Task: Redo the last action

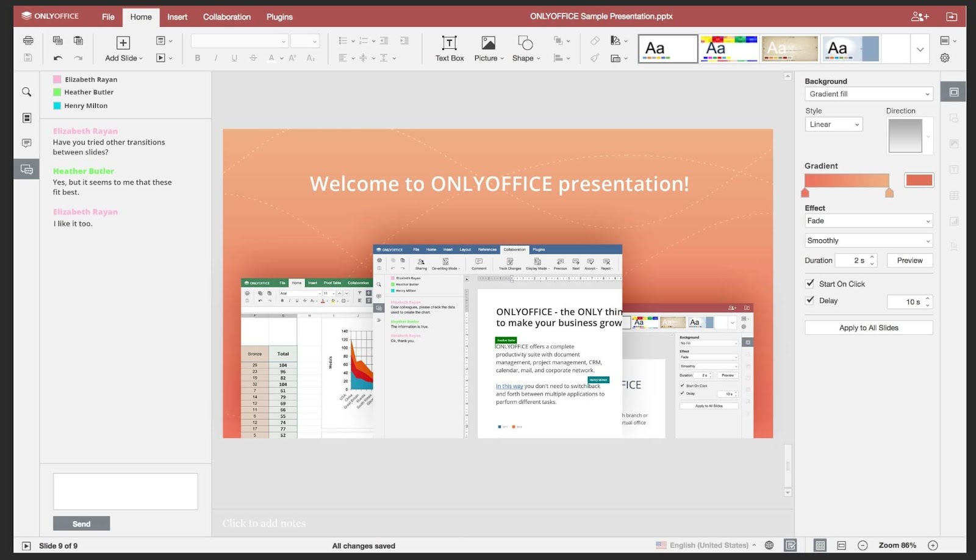Action: pos(78,58)
